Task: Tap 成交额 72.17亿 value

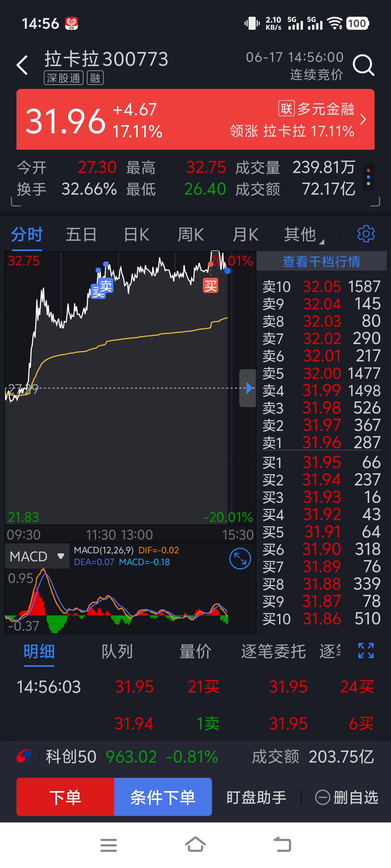Action: [x=328, y=189]
